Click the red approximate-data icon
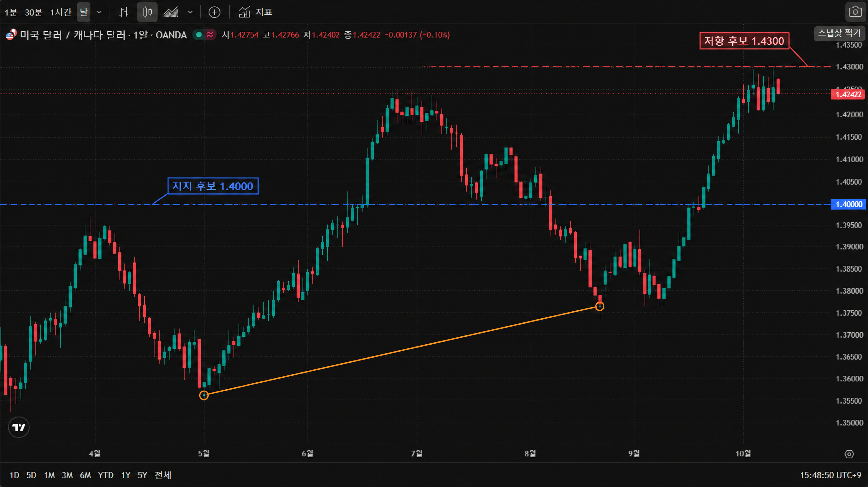Image resolution: width=868 pixels, height=487 pixels. 210,35
